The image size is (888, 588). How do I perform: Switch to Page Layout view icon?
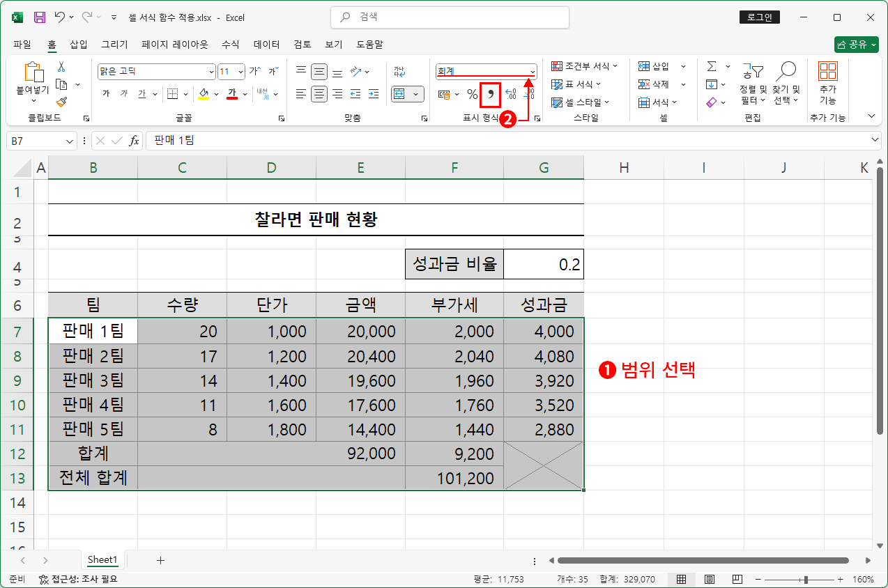point(710,580)
